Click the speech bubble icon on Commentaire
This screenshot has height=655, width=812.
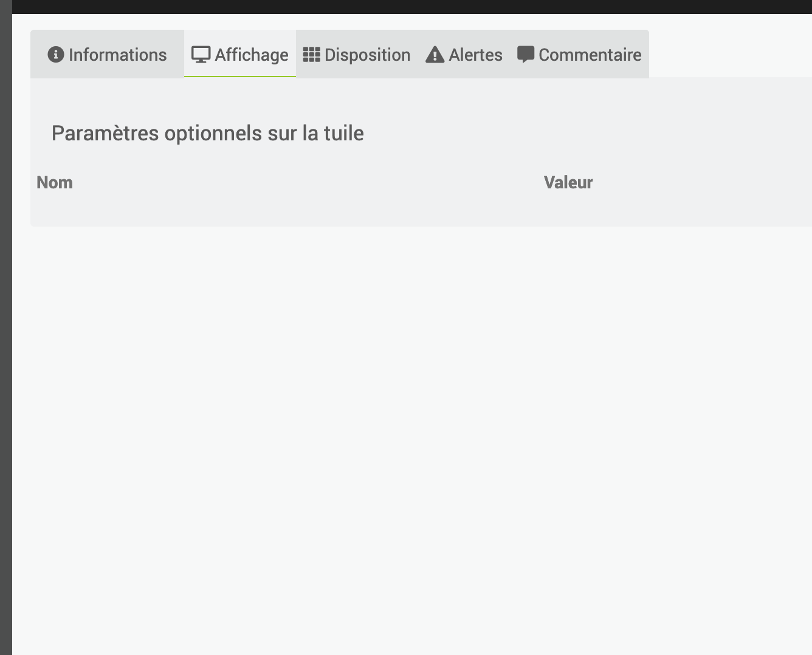(526, 55)
